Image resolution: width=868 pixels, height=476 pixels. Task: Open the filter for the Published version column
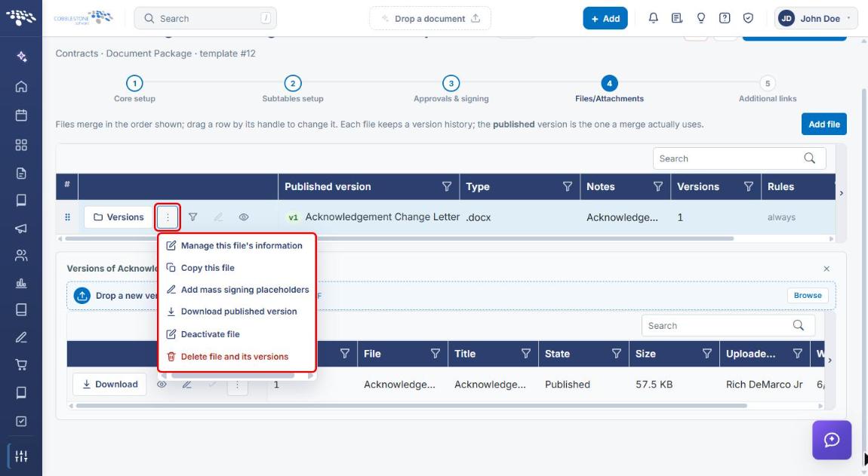(447, 186)
